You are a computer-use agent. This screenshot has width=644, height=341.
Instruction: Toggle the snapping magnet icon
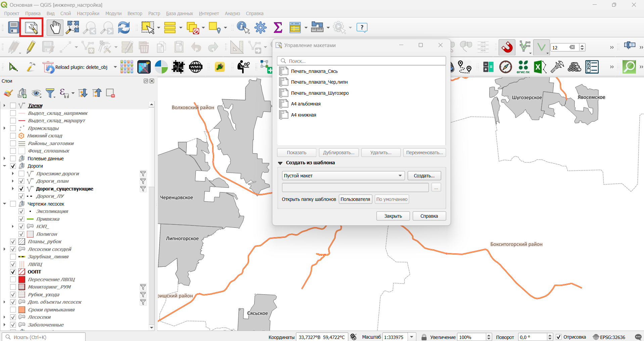point(507,47)
